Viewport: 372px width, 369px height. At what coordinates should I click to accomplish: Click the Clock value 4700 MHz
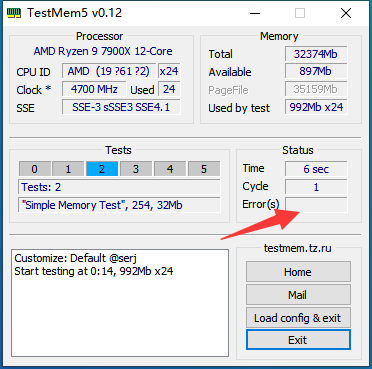point(94,89)
